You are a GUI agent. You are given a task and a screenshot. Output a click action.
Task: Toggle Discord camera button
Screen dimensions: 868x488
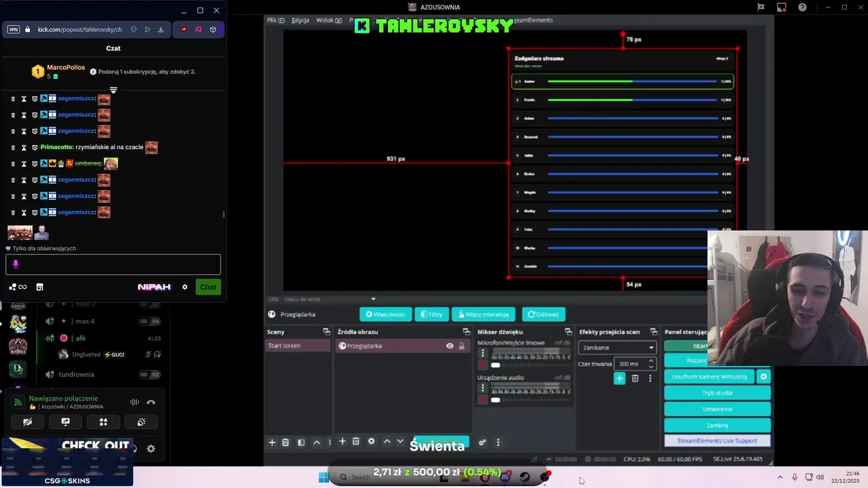[x=28, y=422]
